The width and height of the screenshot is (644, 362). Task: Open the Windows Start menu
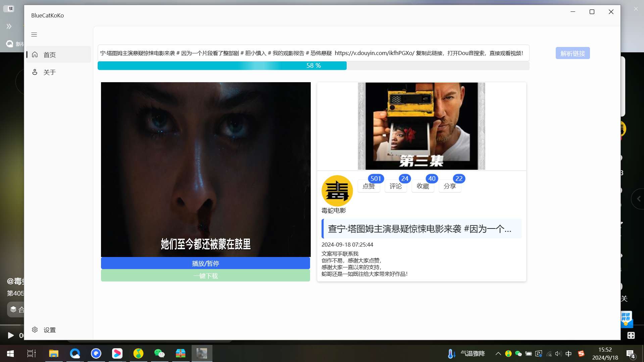(x=10, y=354)
